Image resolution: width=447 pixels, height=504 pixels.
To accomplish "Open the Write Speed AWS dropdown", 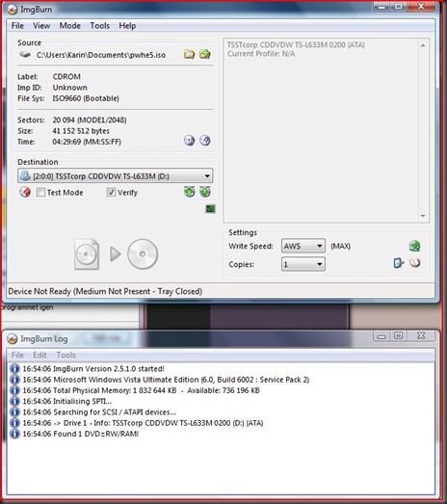I will point(303,246).
